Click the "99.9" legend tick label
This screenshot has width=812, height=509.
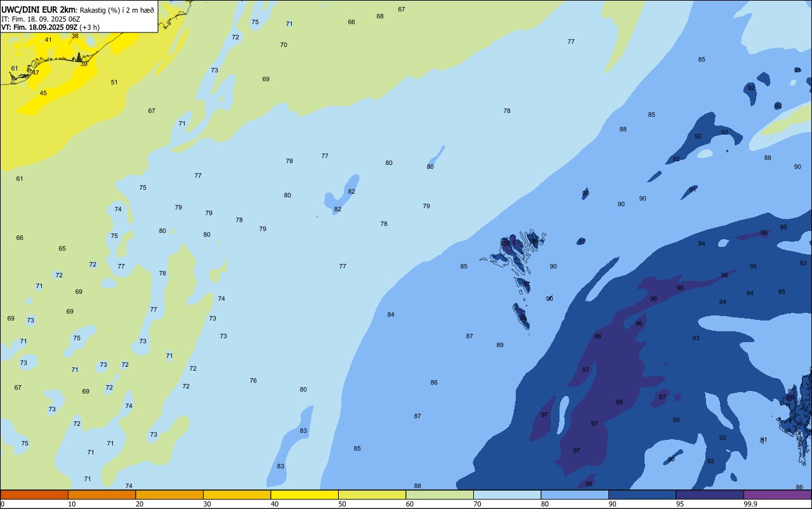pyautogui.click(x=750, y=504)
